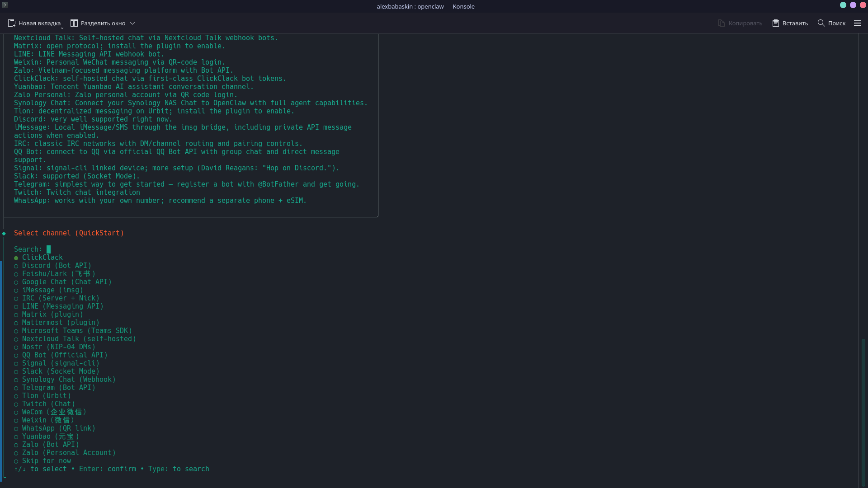The height and width of the screenshot is (488, 868).
Task: Choose the Twitch (Chat) option
Action: click(x=44, y=404)
